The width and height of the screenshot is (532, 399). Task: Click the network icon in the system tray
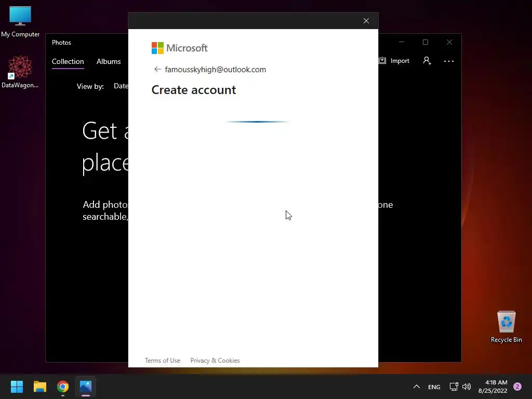(x=454, y=387)
